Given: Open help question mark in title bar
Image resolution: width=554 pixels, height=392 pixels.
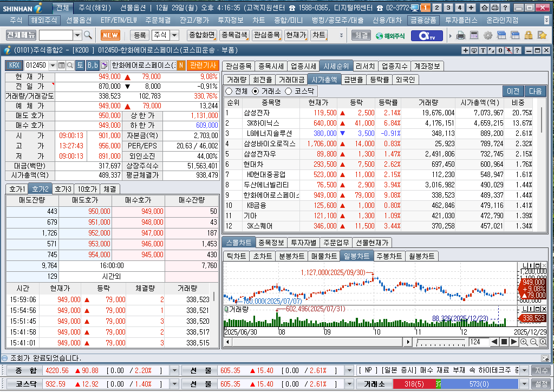Looking at the screenshot, I should click(x=505, y=8).
